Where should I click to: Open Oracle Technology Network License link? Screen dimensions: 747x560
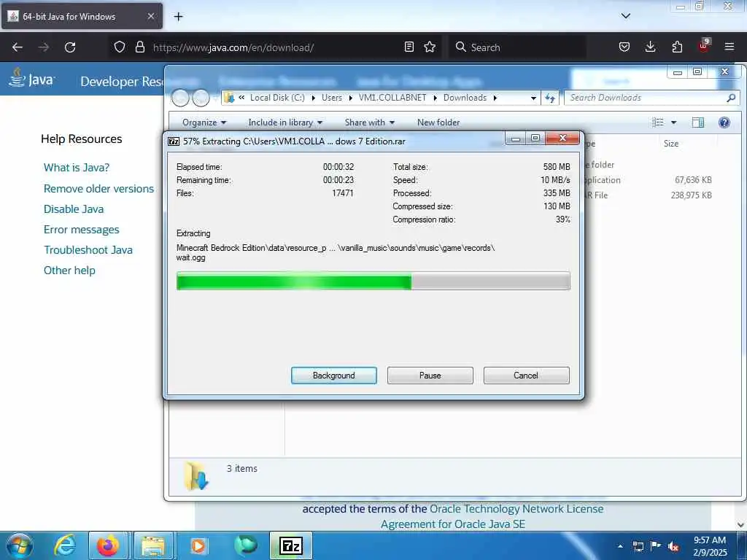516,508
